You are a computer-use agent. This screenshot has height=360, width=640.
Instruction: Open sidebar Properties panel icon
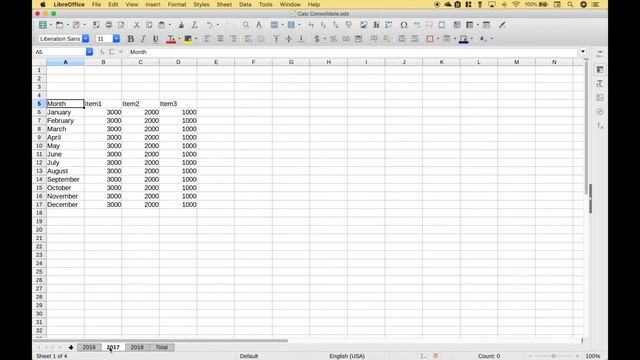coord(600,69)
